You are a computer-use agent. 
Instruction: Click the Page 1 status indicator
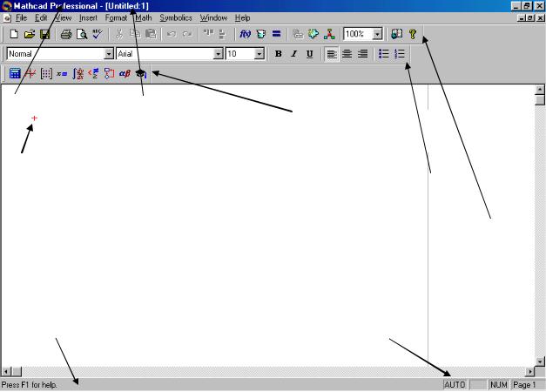point(527,385)
